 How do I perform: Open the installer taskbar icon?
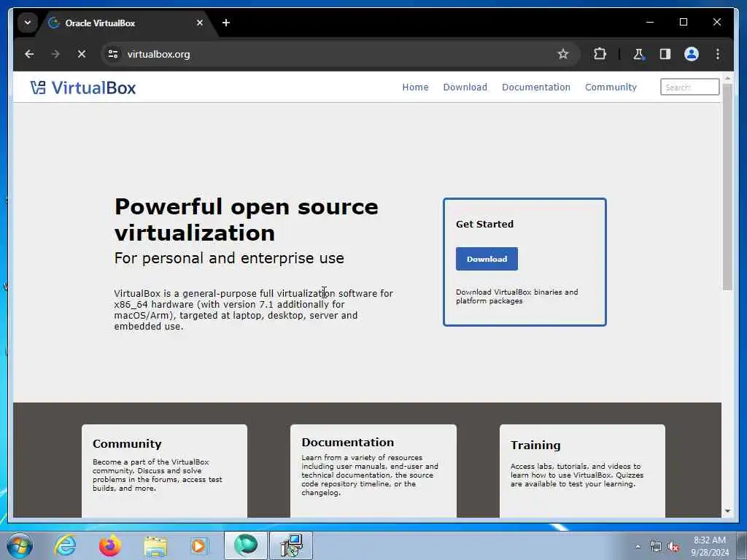(x=291, y=545)
